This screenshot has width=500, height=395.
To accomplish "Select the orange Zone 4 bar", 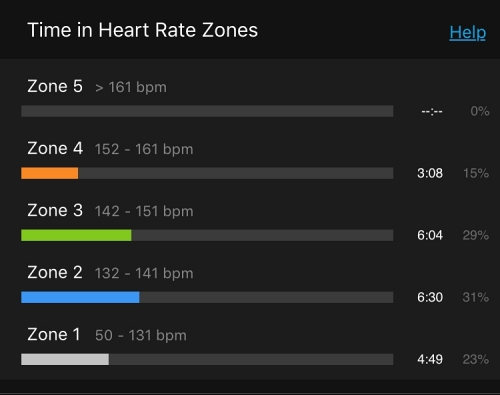I will click(x=50, y=173).
